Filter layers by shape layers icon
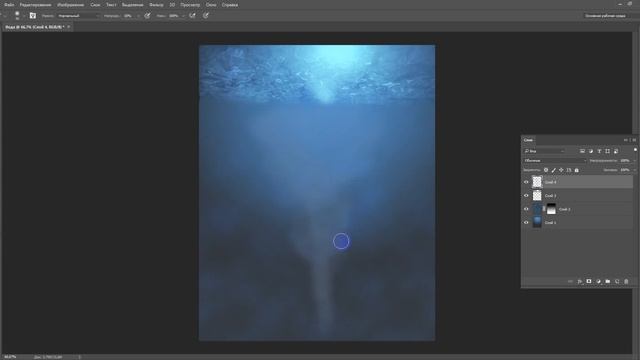 (x=607, y=151)
